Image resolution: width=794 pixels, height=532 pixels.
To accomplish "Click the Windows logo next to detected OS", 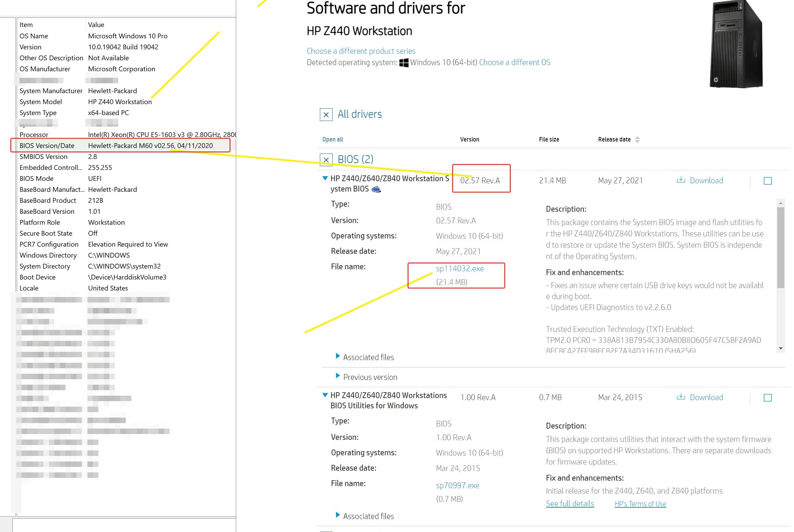I will tap(404, 63).
